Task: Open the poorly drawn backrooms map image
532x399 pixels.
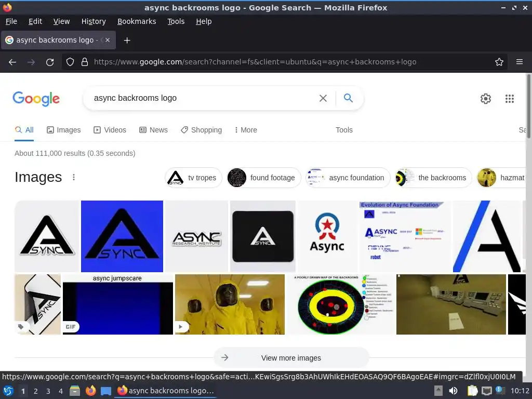Action: (x=341, y=304)
